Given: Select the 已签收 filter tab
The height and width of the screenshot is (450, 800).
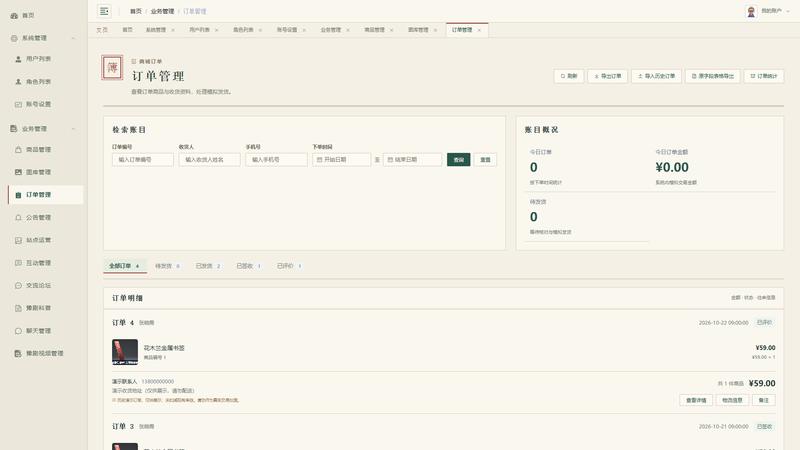Looking at the screenshot, I should coord(249,266).
